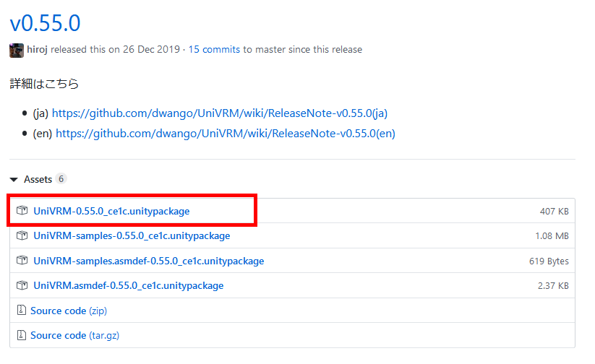Viewport: 595px width, 364px height.
Task: Open the English (en) release note link
Action: [226, 133]
